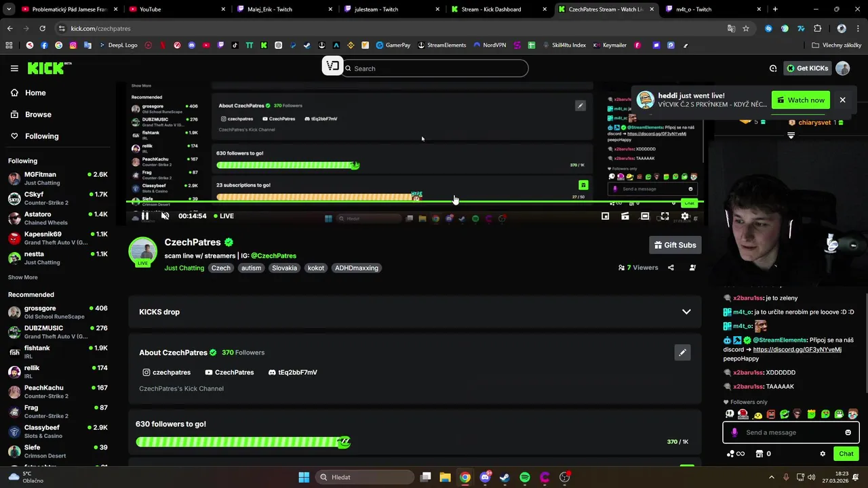The width and height of the screenshot is (868, 488).
Task: Unmute the stream player volume
Action: (165, 216)
